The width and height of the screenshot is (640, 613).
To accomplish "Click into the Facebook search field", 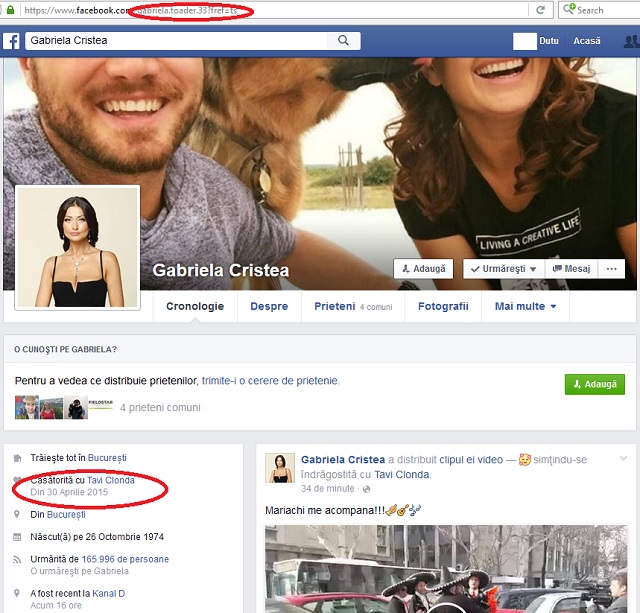I will tap(175, 41).
